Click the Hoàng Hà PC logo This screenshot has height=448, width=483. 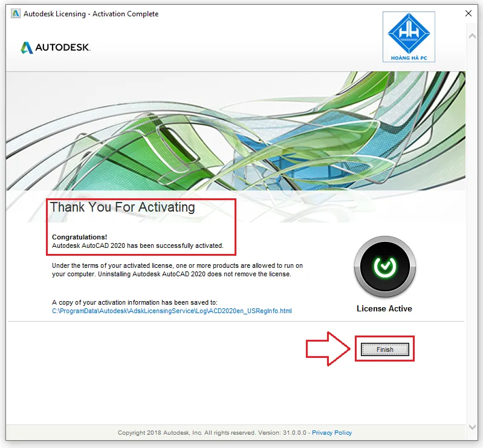pos(408,36)
